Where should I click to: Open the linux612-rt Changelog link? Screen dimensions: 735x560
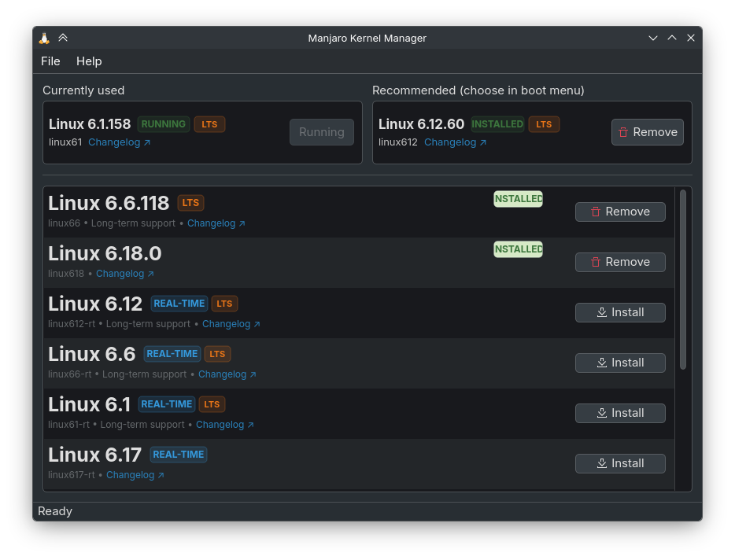[231, 324]
